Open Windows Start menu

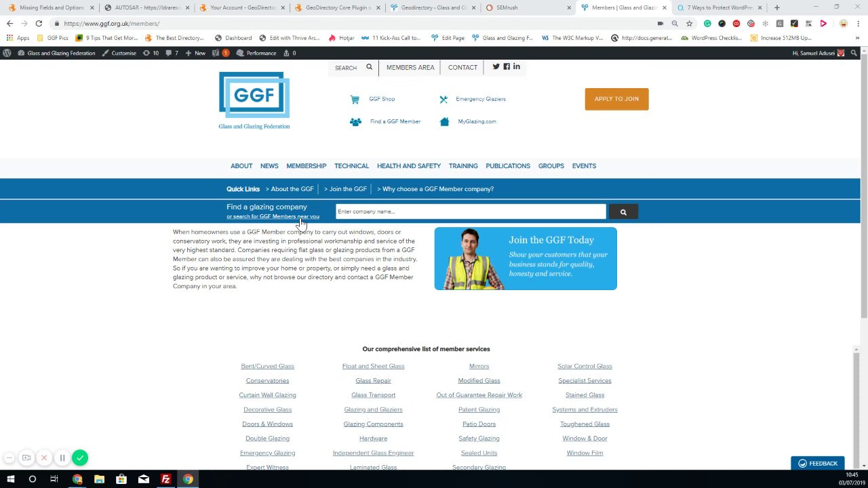10,479
